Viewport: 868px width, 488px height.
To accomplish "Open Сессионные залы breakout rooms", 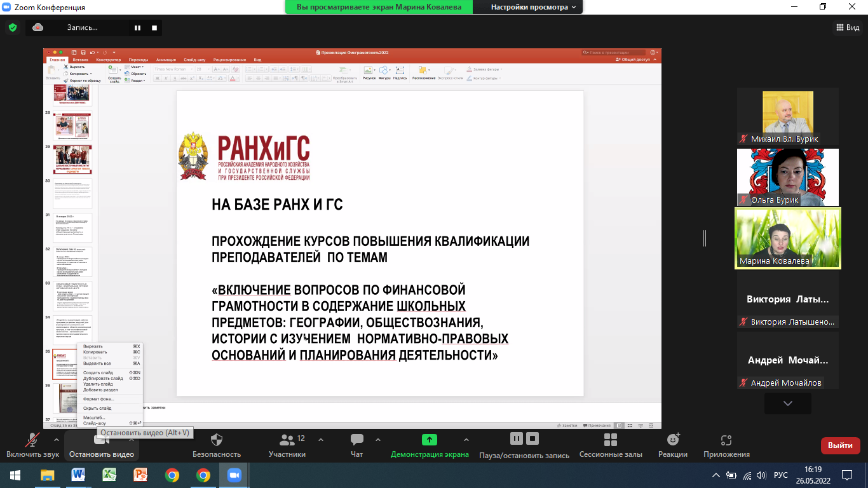I will [611, 445].
